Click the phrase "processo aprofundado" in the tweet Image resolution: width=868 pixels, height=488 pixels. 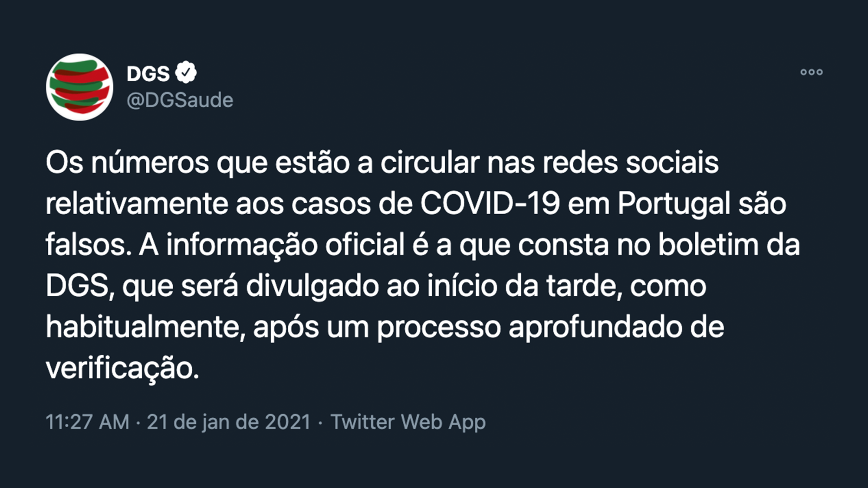(x=550, y=327)
